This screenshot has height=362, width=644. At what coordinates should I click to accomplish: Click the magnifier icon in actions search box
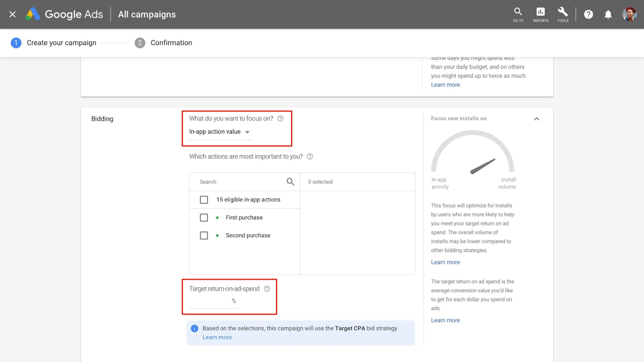tap(290, 182)
